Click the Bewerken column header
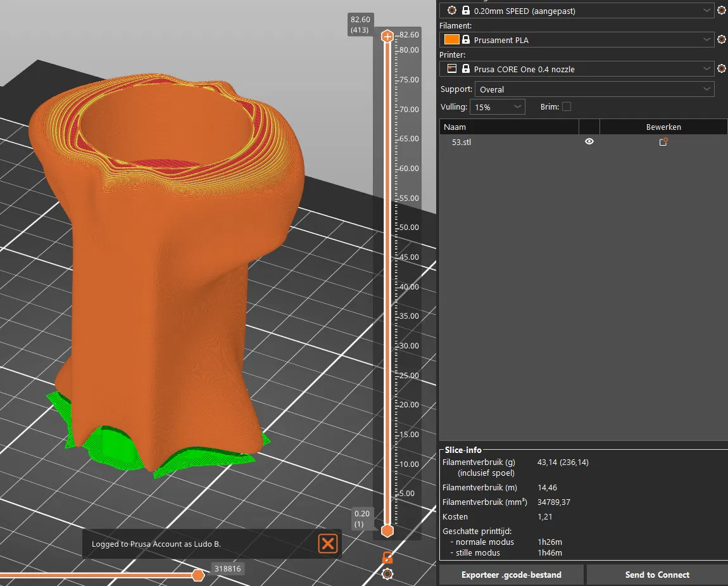728x586 pixels. coord(663,127)
